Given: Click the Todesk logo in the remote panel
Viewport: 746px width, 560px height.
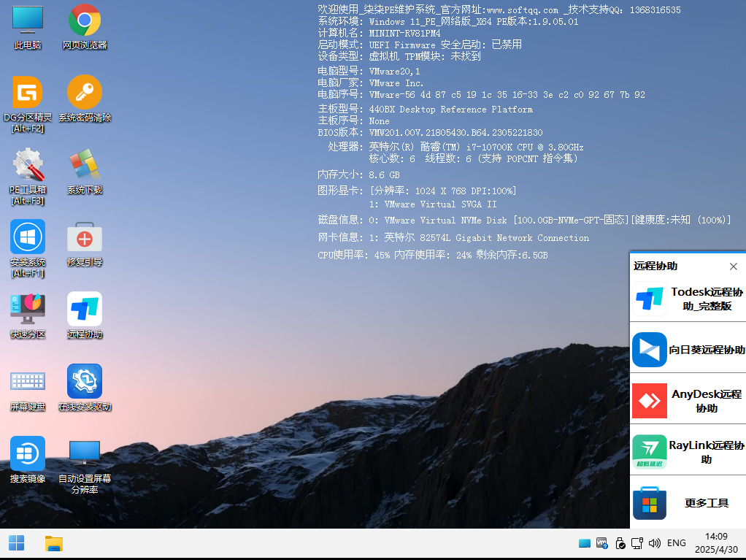Looking at the screenshot, I should point(650,299).
